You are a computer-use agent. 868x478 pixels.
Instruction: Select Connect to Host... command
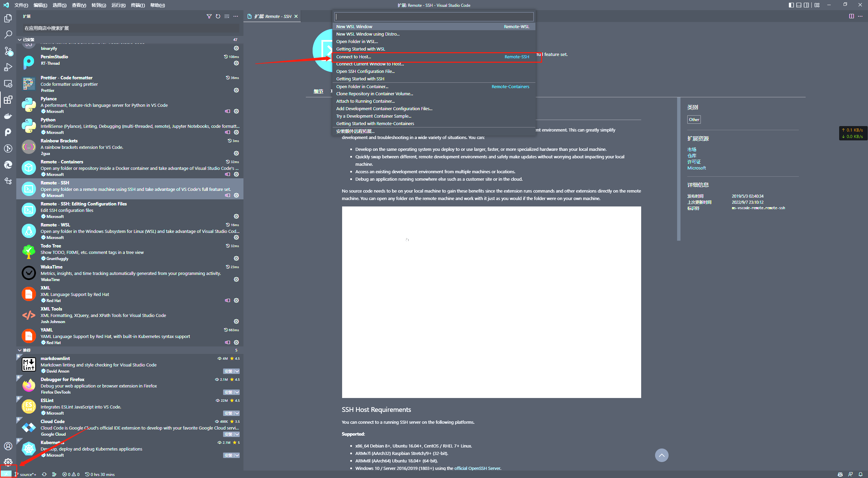click(x=434, y=57)
